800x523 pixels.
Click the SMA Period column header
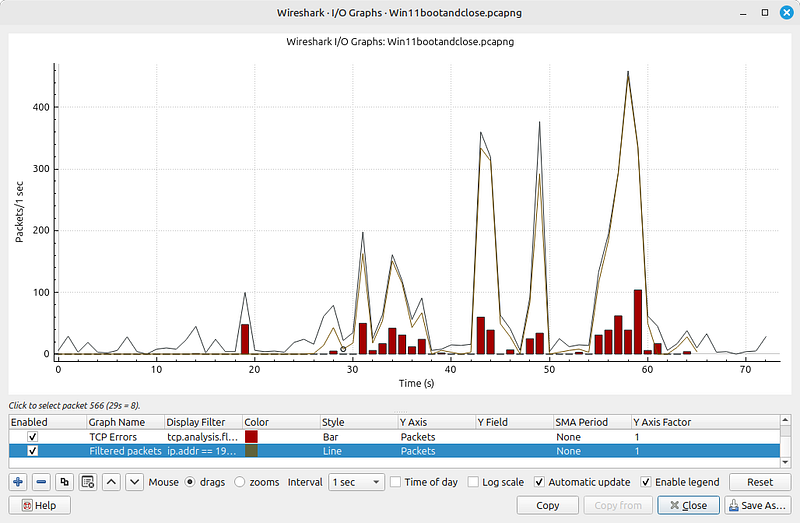coord(592,422)
